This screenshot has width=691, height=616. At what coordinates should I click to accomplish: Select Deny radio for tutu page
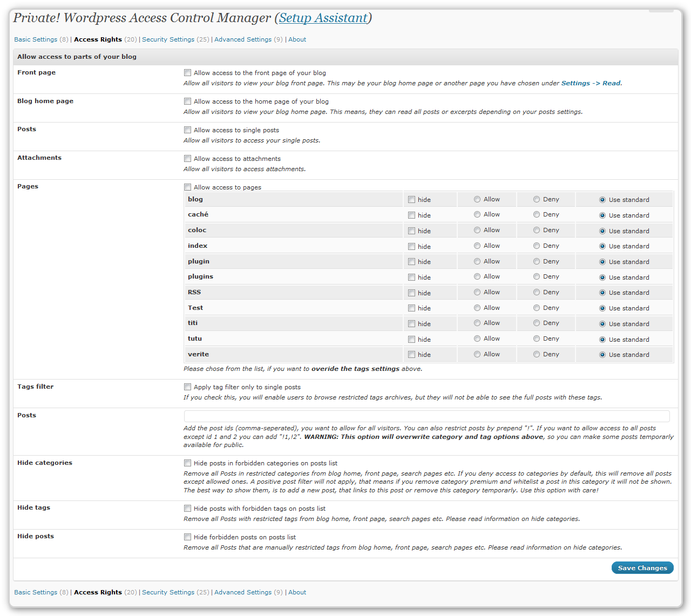click(537, 339)
